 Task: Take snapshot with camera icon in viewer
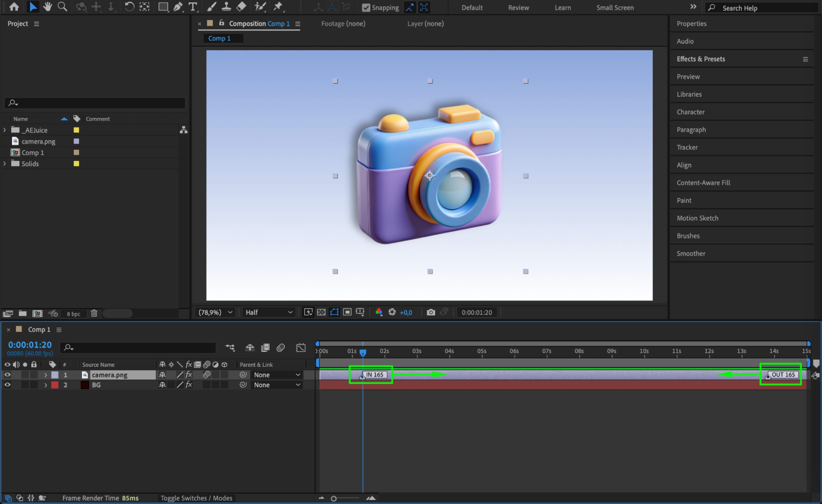(431, 312)
